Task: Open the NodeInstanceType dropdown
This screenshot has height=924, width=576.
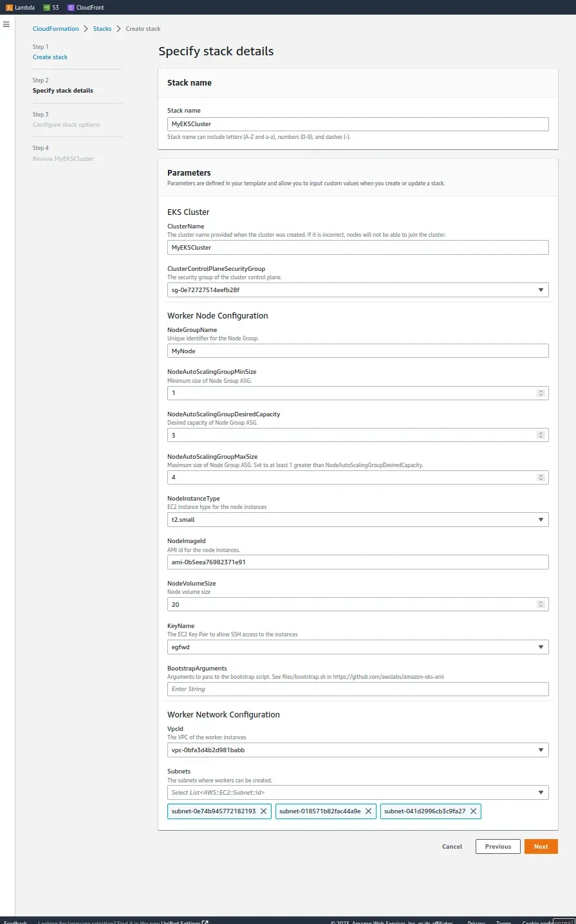Action: coord(541,520)
